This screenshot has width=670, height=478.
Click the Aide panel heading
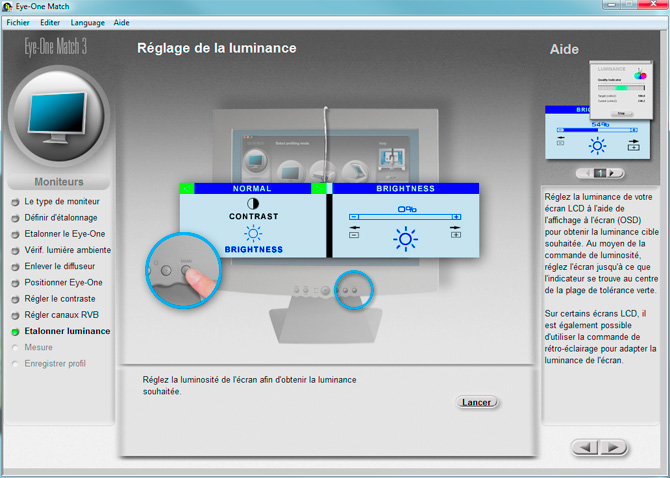564,50
